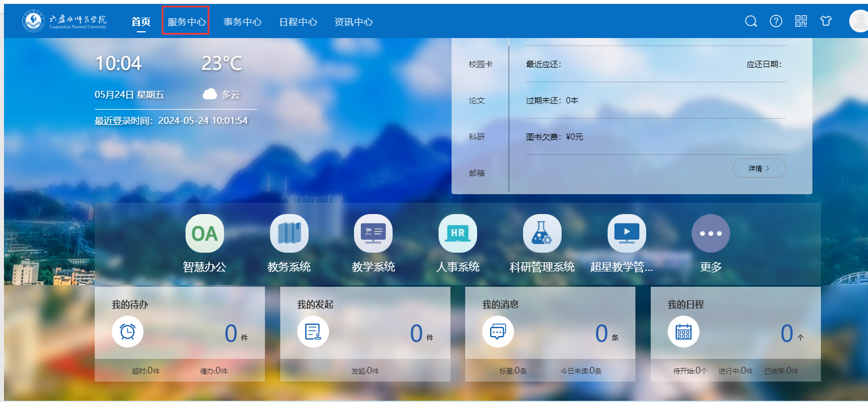Open the 日程中心 tab
Screen dimensions: 868x402
click(x=298, y=22)
